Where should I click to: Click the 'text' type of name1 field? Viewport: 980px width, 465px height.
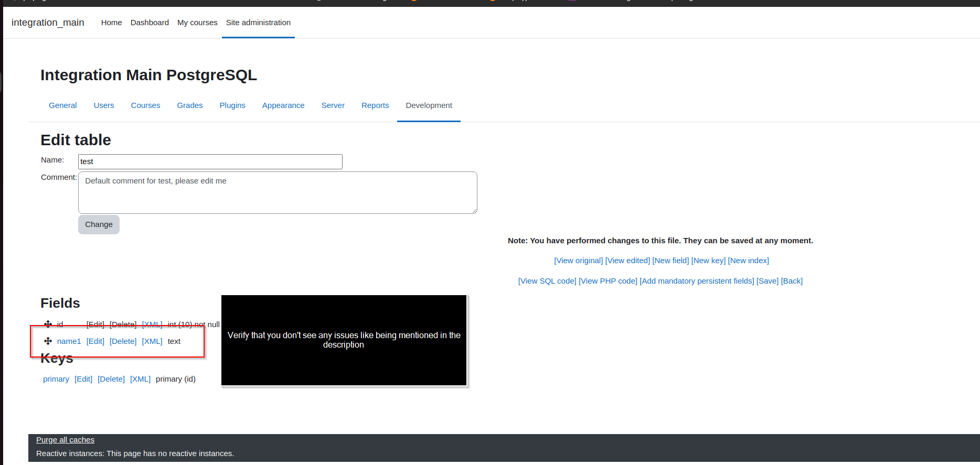tap(174, 341)
